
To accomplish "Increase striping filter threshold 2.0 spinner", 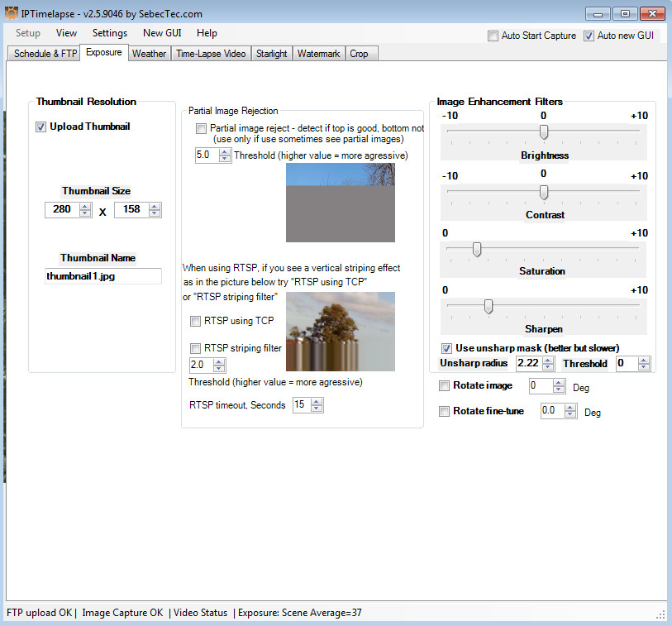I will pyautogui.click(x=219, y=362).
